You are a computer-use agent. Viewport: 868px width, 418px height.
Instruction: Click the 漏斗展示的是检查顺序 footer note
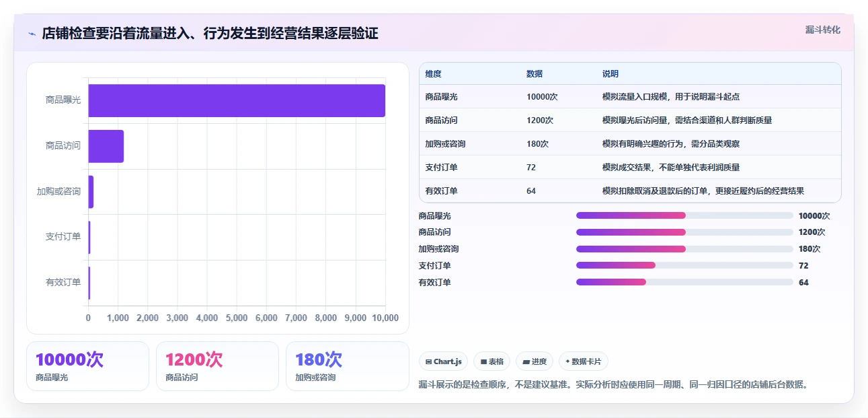(x=613, y=384)
